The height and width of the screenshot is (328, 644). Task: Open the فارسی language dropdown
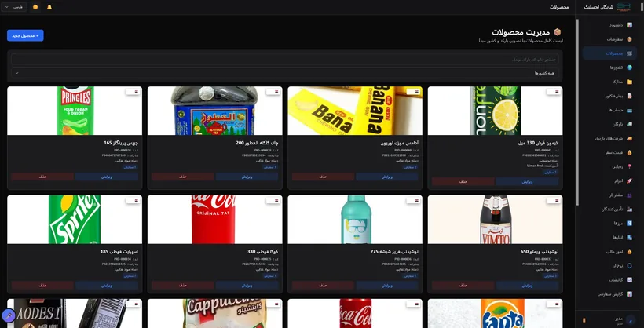pyautogui.click(x=13, y=7)
